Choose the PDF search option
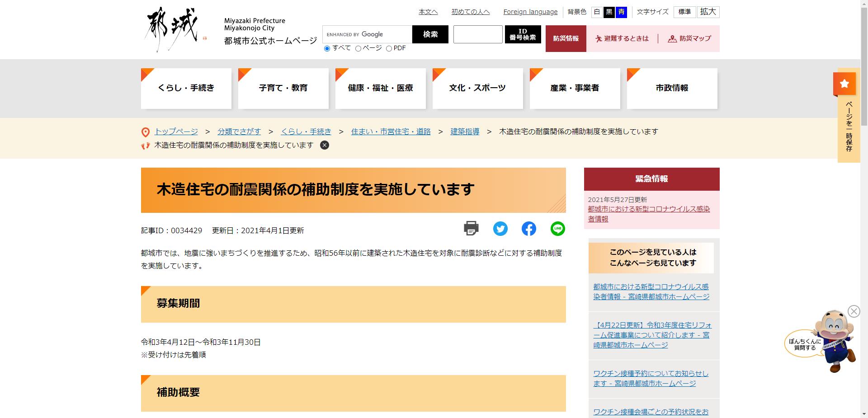Viewport: 868px width, 418px height. click(x=389, y=48)
